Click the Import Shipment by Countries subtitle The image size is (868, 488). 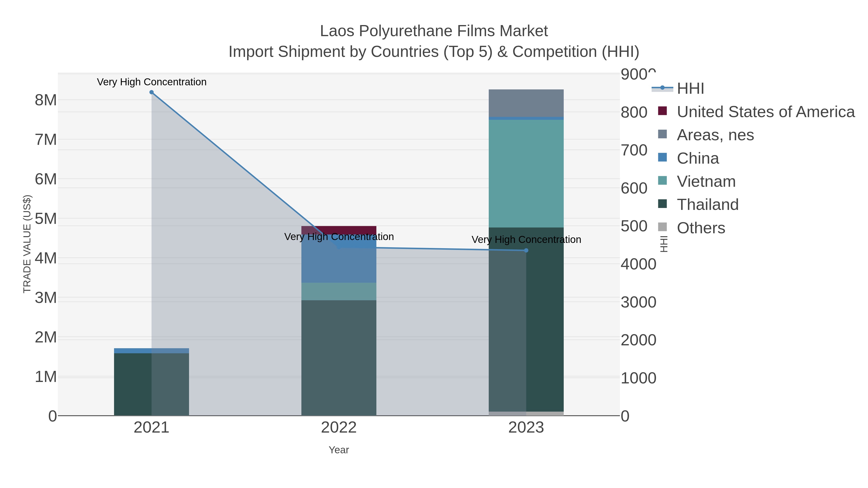pos(434,52)
